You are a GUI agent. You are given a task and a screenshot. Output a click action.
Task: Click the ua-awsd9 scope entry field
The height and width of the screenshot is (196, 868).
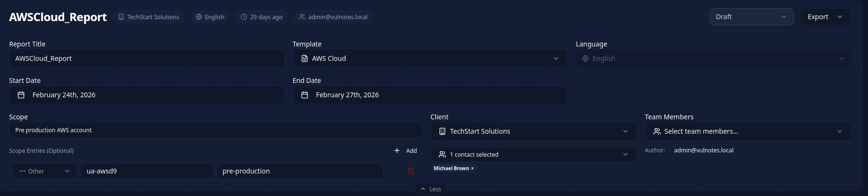147,171
